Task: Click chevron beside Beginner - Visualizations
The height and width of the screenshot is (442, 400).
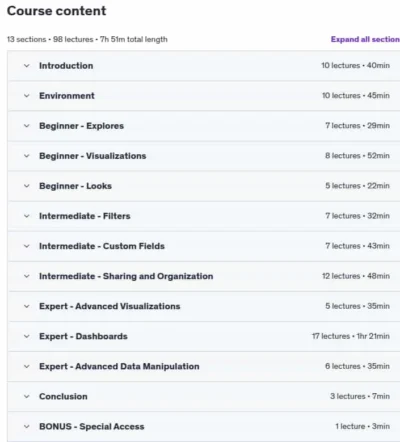Action: tap(27, 156)
